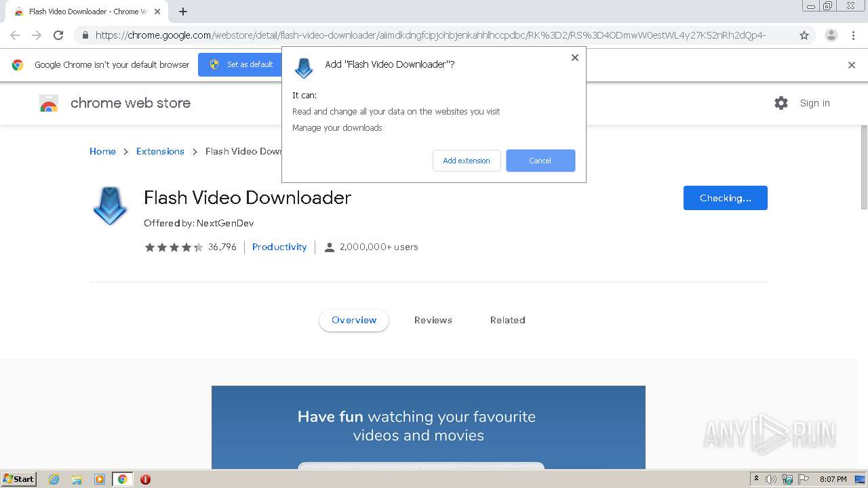Open the Productivity category link
Screen dimensions: 868x488
pyautogui.click(x=279, y=247)
